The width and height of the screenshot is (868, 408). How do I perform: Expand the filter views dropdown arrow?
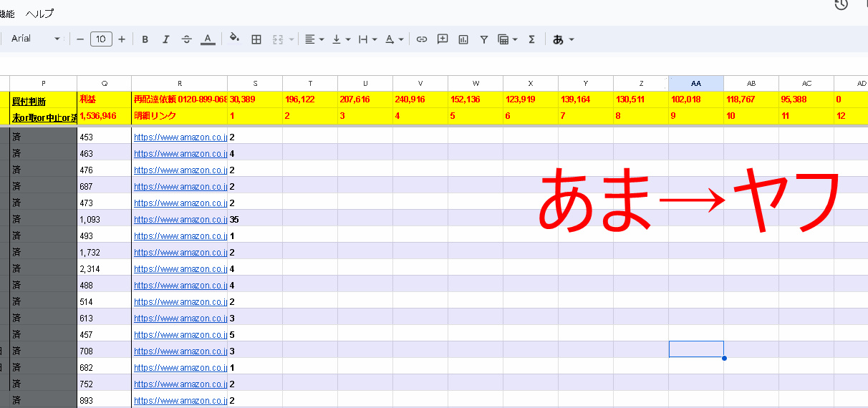(x=515, y=39)
